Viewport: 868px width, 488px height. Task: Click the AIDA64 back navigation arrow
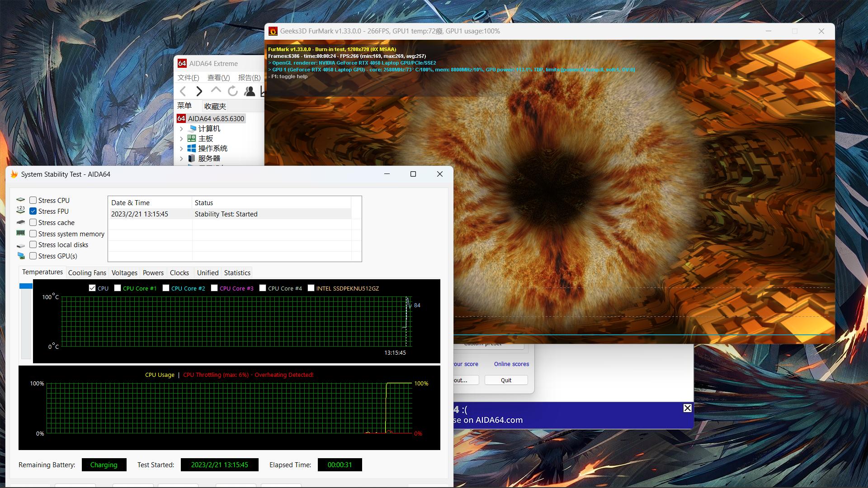pos(183,91)
